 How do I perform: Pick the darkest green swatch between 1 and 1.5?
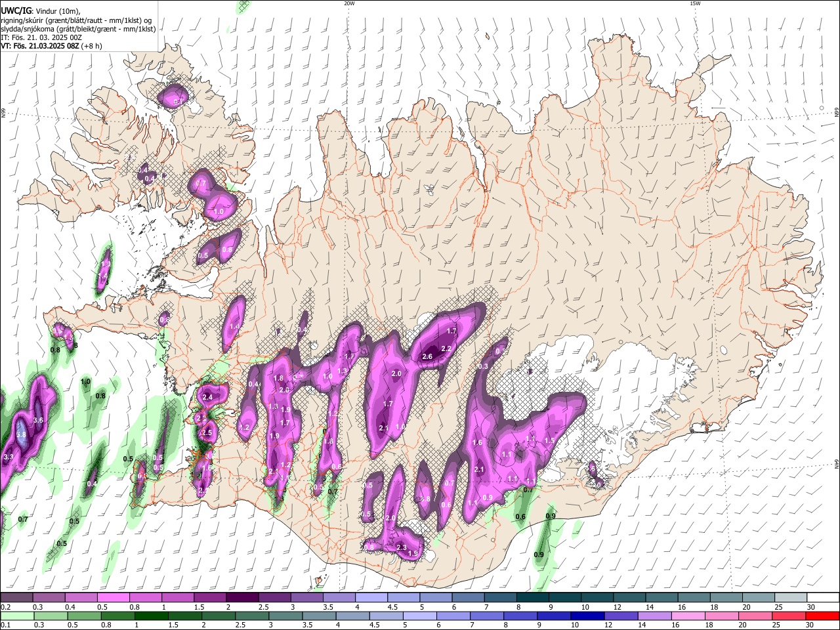coord(151,616)
